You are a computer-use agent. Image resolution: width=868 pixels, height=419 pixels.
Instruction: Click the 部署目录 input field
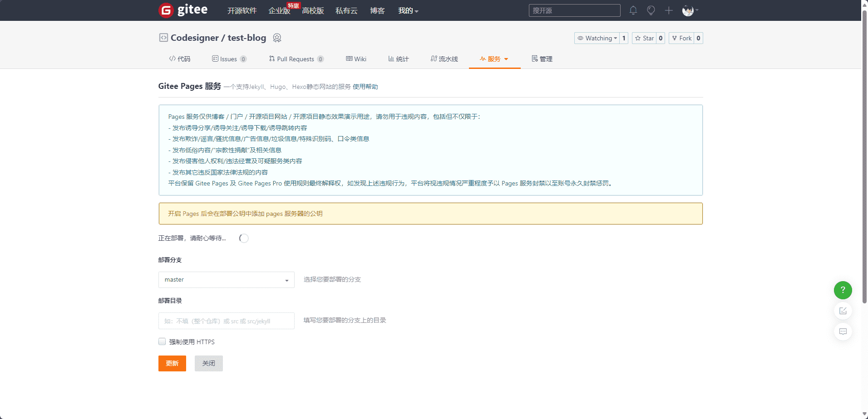227,321
